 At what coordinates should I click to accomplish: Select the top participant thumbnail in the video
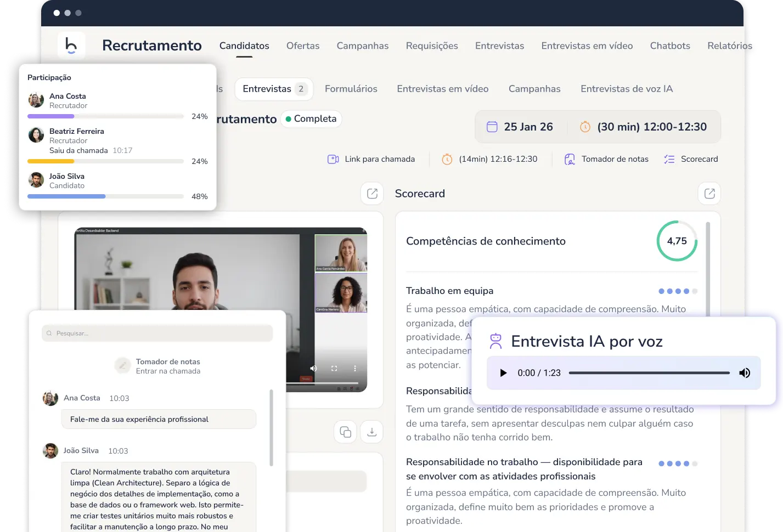pos(341,253)
